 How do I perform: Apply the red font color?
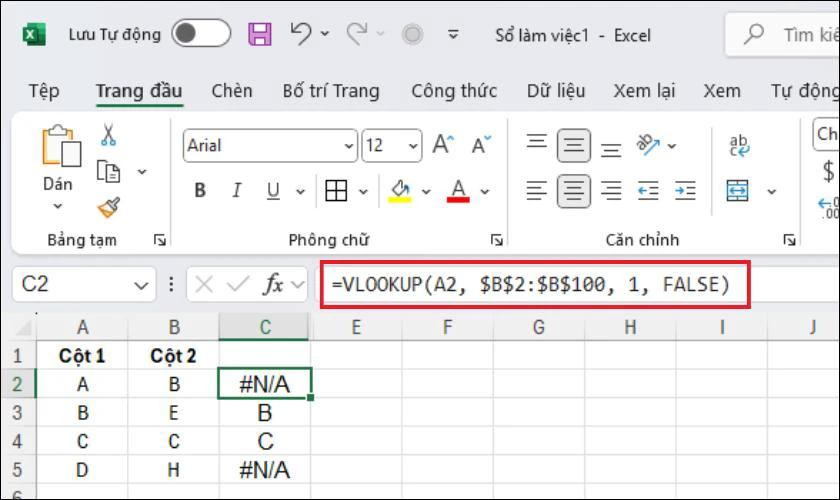458,191
